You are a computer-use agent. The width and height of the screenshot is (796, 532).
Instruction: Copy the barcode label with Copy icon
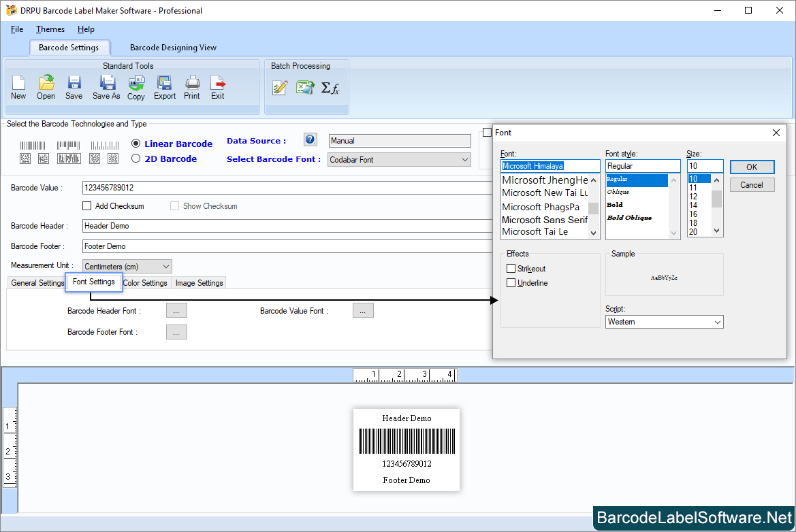[136, 87]
